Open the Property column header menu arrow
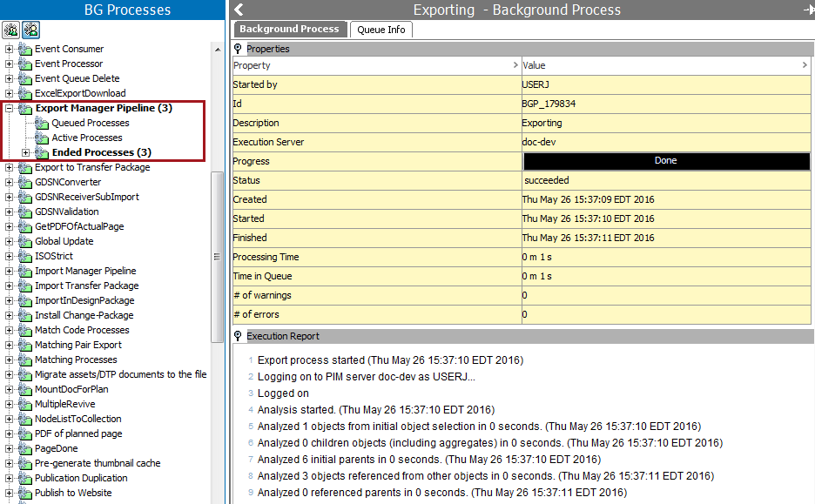Screen dimensions: 815x504 [x=515, y=65]
